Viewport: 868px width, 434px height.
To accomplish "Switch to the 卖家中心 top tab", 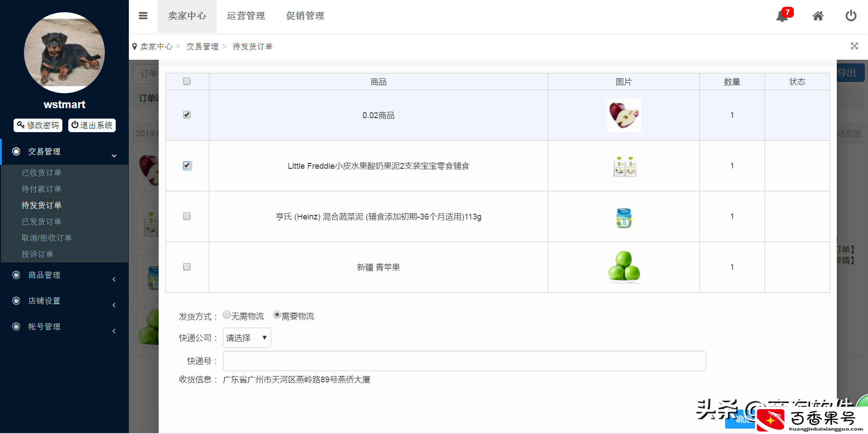I will tap(187, 16).
